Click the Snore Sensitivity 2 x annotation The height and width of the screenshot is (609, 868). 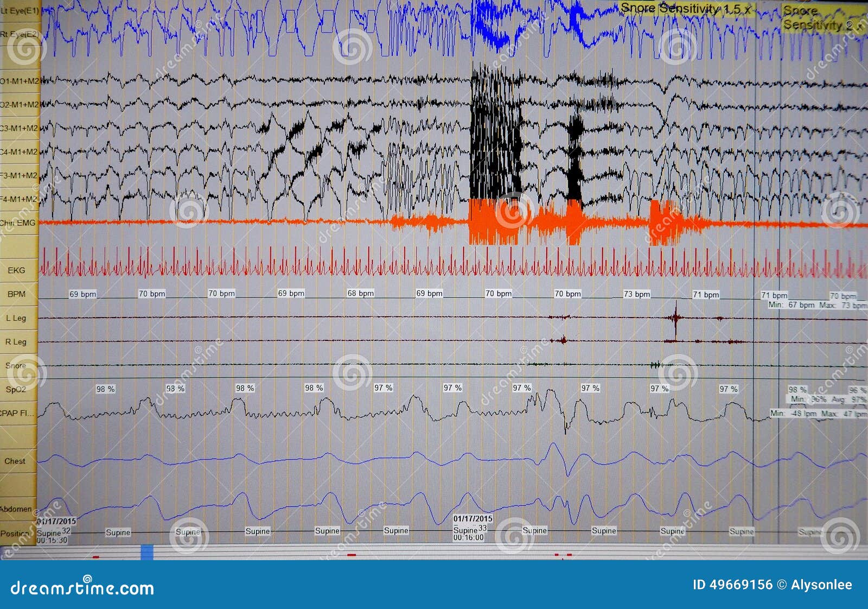point(822,18)
